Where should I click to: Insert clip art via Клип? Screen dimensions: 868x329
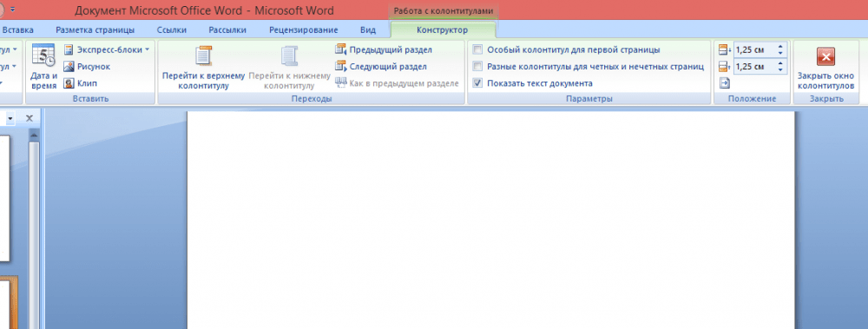point(81,83)
